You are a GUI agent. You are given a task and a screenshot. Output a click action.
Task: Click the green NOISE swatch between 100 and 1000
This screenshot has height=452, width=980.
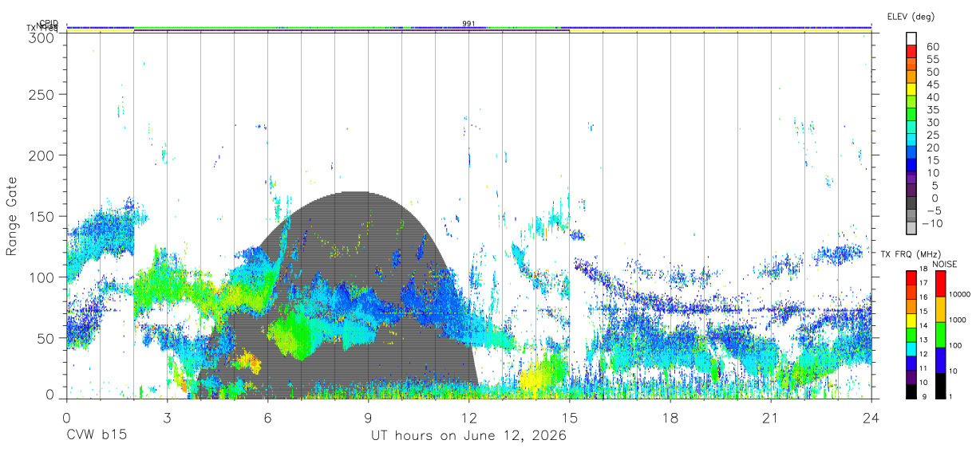point(939,334)
